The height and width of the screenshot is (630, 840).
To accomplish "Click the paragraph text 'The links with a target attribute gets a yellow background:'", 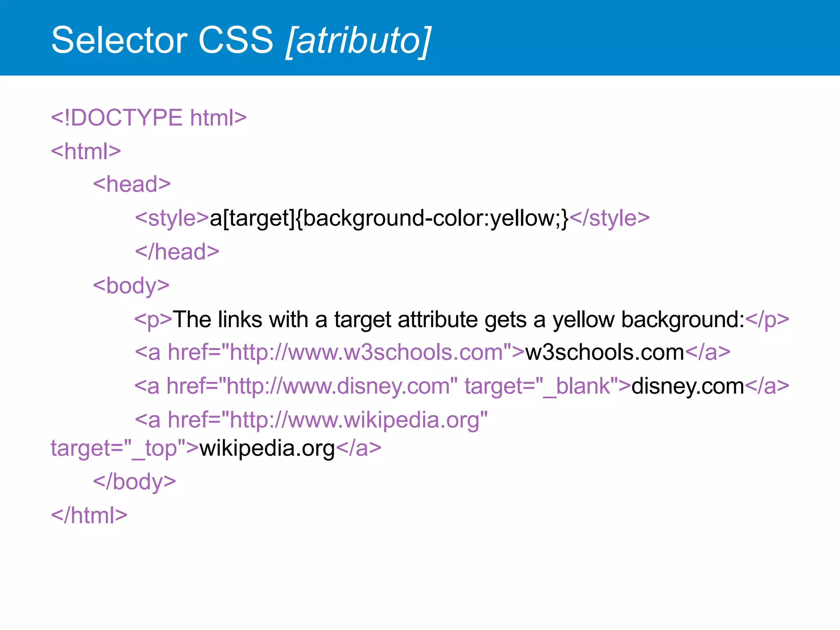I will (459, 320).
